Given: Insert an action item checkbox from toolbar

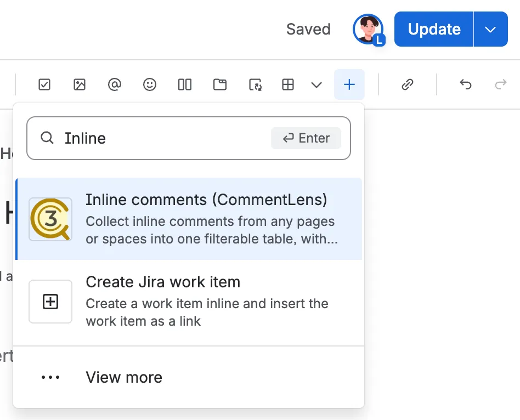Looking at the screenshot, I should click(x=44, y=84).
